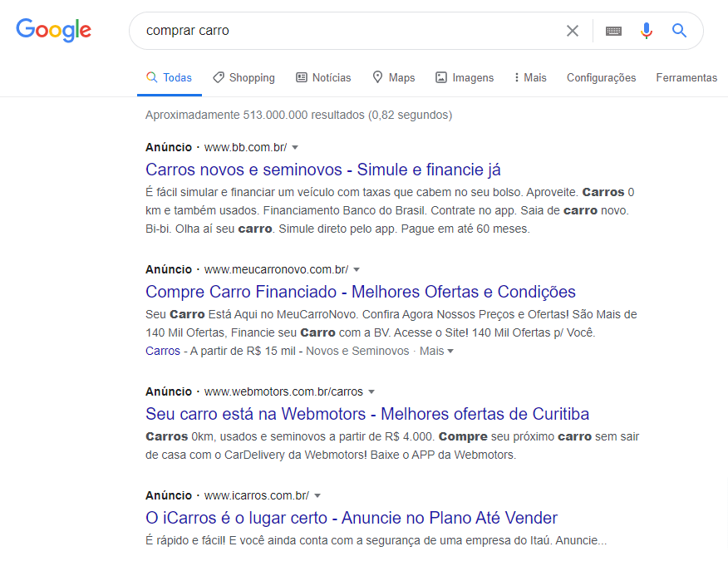Image resolution: width=728 pixels, height=566 pixels.
Task: Click the Imagens picture icon
Action: [439, 76]
